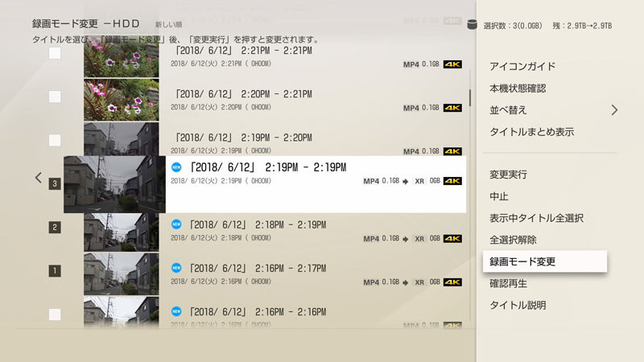Select 並べ替え menu item
The height and width of the screenshot is (362, 644).
(x=508, y=110)
